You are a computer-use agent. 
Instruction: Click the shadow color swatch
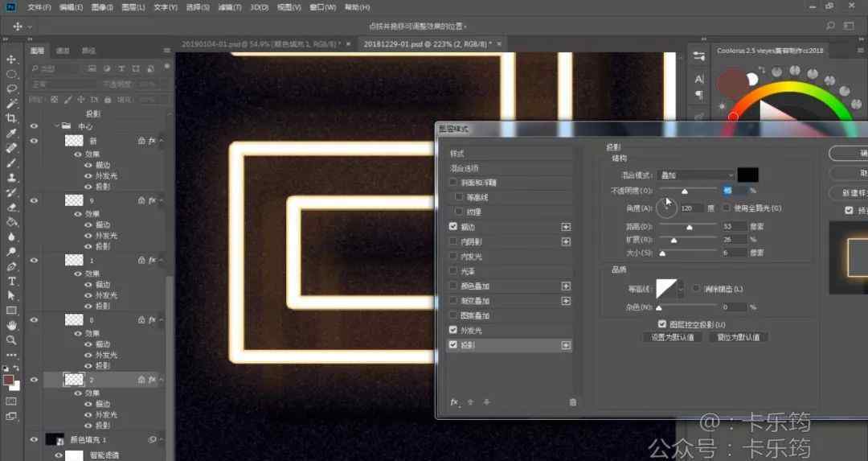[748, 175]
